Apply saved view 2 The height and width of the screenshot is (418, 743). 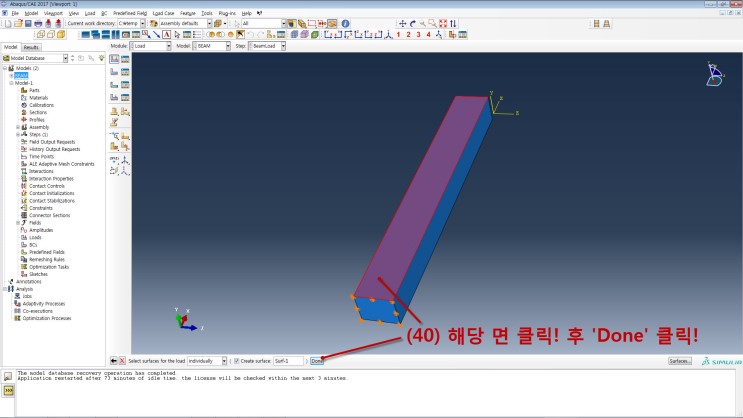click(408, 35)
